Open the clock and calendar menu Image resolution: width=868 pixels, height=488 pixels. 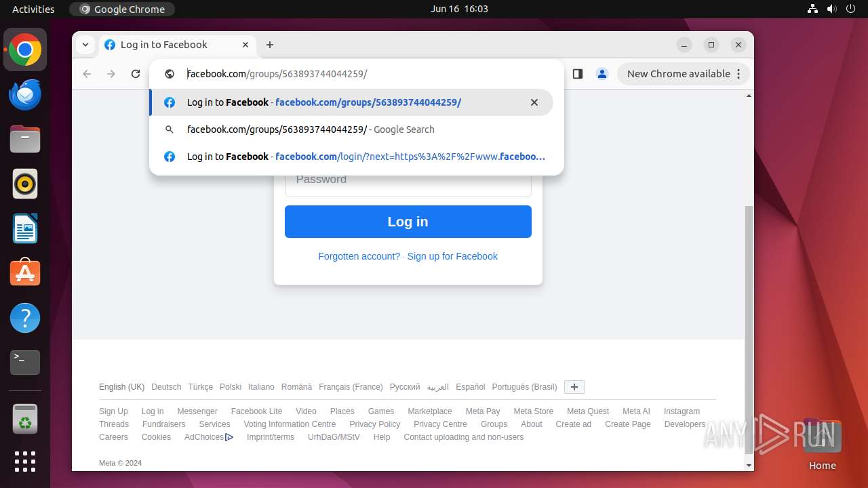[459, 9]
